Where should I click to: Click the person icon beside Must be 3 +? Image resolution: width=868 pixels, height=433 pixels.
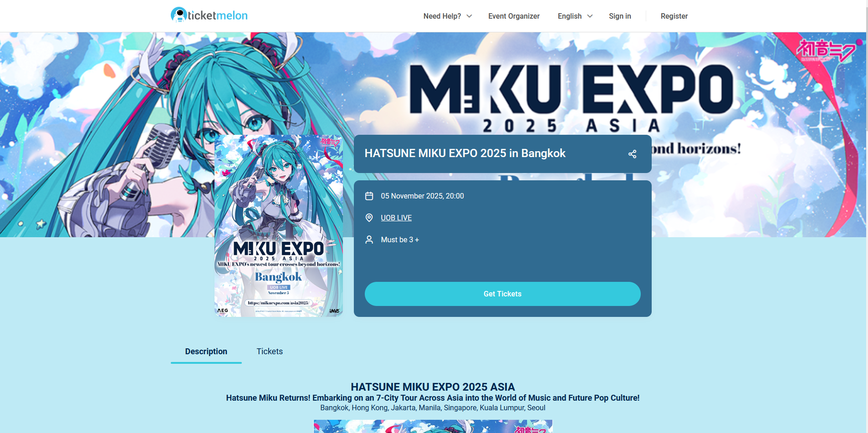coord(369,239)
